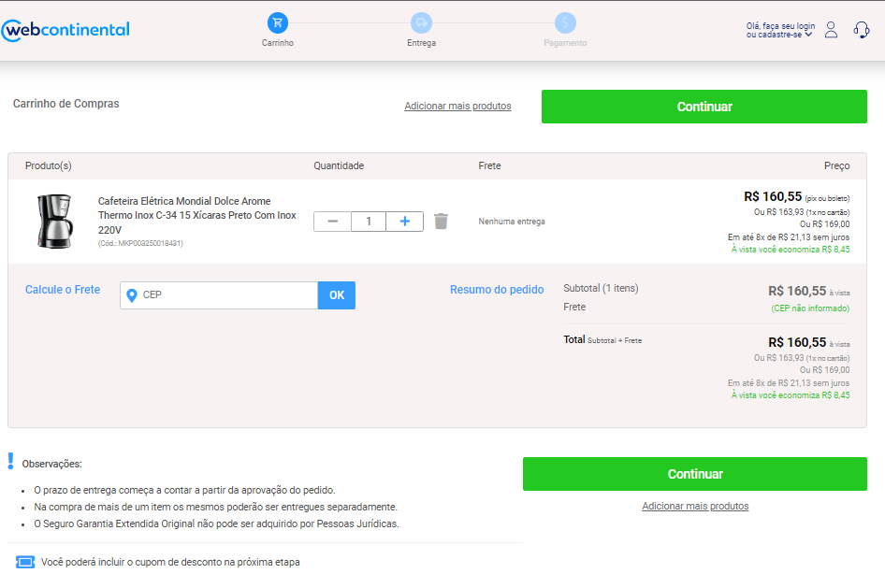
Task: Select the Entrega truck step icon
Action: pyautogui.click(x=421, y=22)
